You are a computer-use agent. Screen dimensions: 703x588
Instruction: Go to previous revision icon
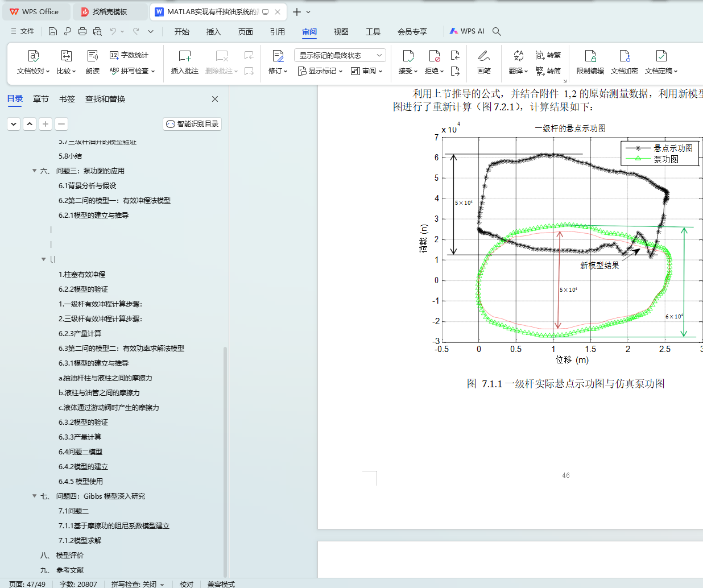point(455,55)
